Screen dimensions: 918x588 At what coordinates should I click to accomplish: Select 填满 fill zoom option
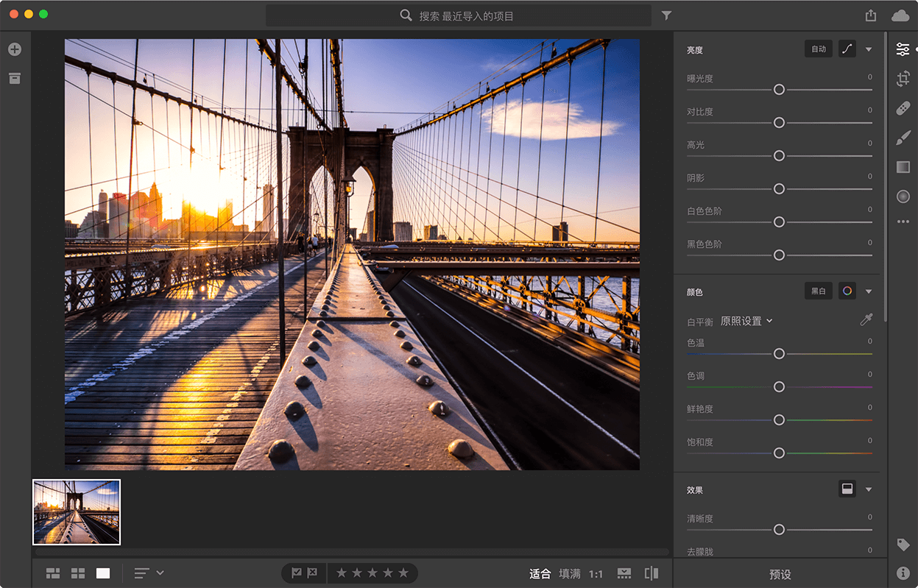click(570, 573)
